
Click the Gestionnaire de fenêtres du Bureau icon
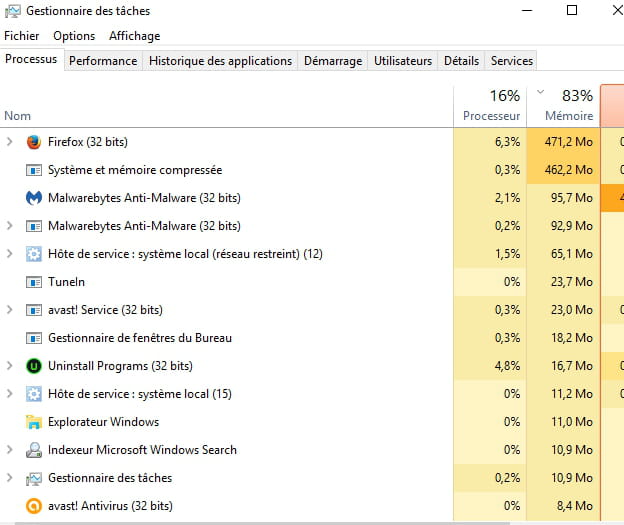(34, 338)
